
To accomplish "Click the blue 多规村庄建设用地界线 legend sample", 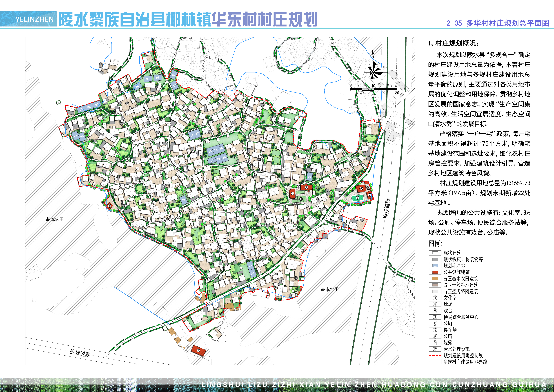I will coord(435,362).
